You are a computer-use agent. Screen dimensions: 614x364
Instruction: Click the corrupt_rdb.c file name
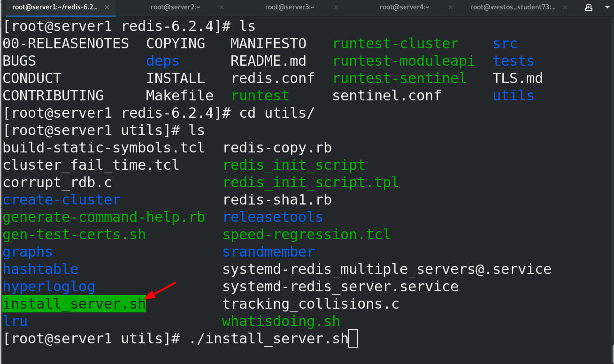[57, 182]
